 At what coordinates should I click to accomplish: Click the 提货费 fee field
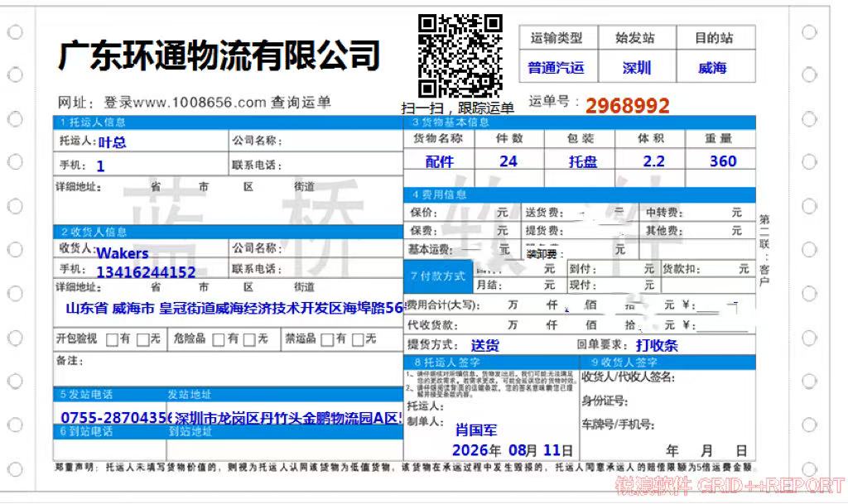tap(579, 231)
